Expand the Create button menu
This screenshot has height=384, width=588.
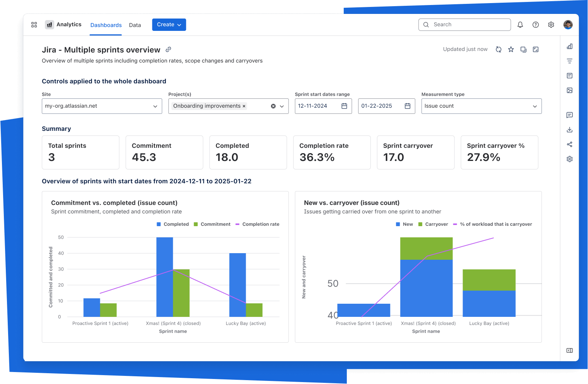[169, 25]
